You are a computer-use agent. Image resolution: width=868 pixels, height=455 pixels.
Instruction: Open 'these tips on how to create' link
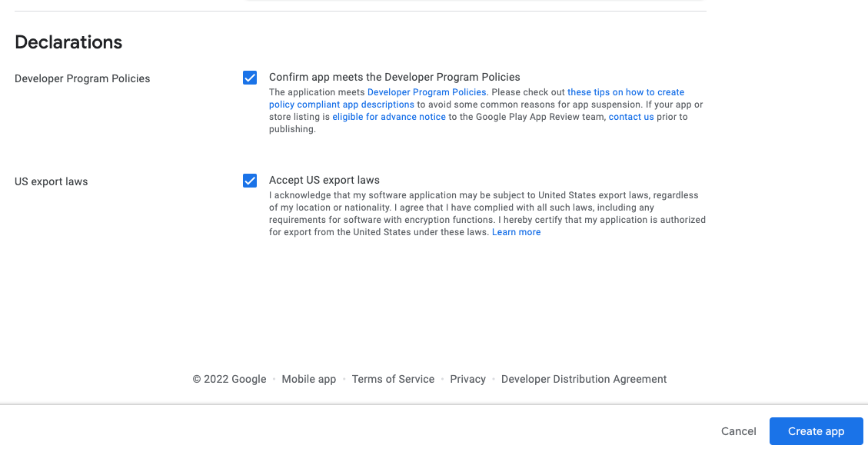tap(625, 92)
